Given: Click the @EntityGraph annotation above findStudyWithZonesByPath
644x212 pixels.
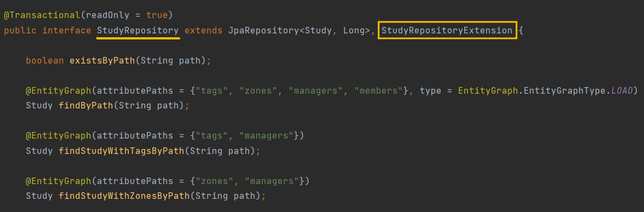Looking at the screenshot, I should click(x=59, y=181).
